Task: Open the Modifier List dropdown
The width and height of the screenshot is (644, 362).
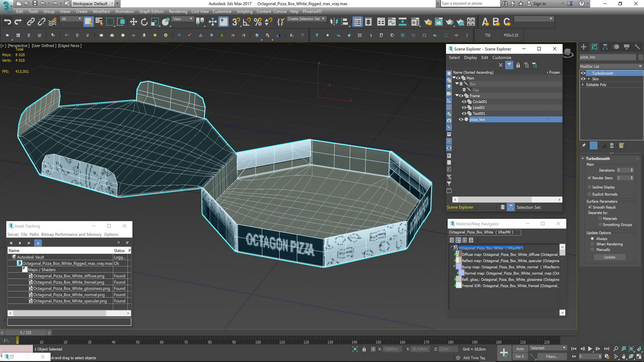Action: pyautogui.click(x=611, y=66)
